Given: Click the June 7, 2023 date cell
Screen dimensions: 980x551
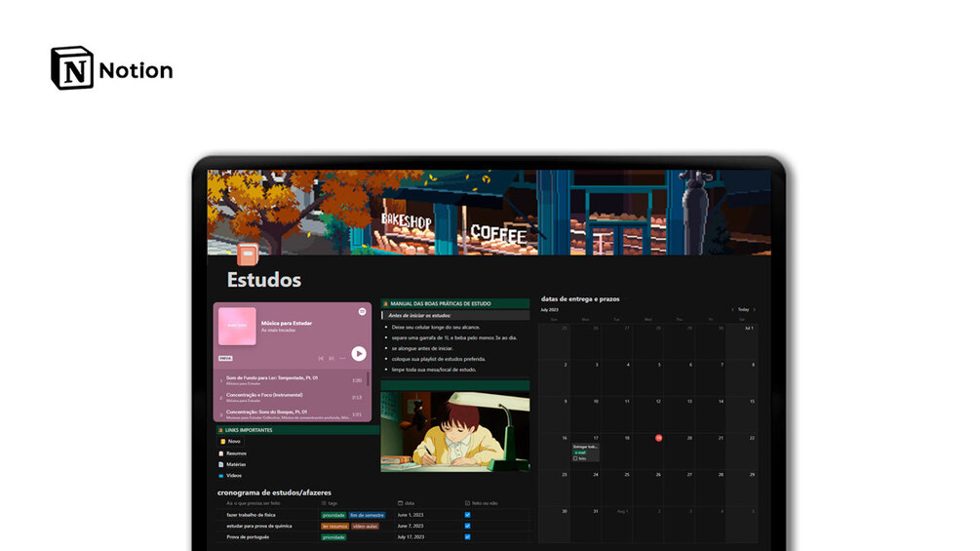Looking at the screenshot, I should 411,526.
